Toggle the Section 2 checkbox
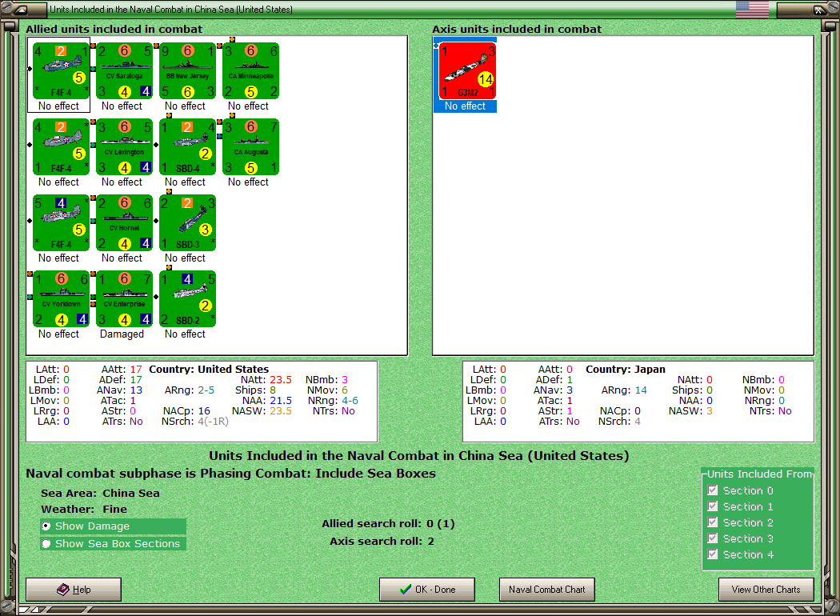 pyautogui.click(x=713, y=522)
